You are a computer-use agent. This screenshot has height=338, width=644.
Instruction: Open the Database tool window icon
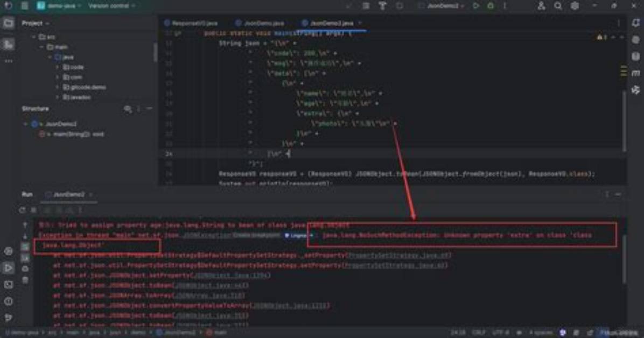(636, 57)
